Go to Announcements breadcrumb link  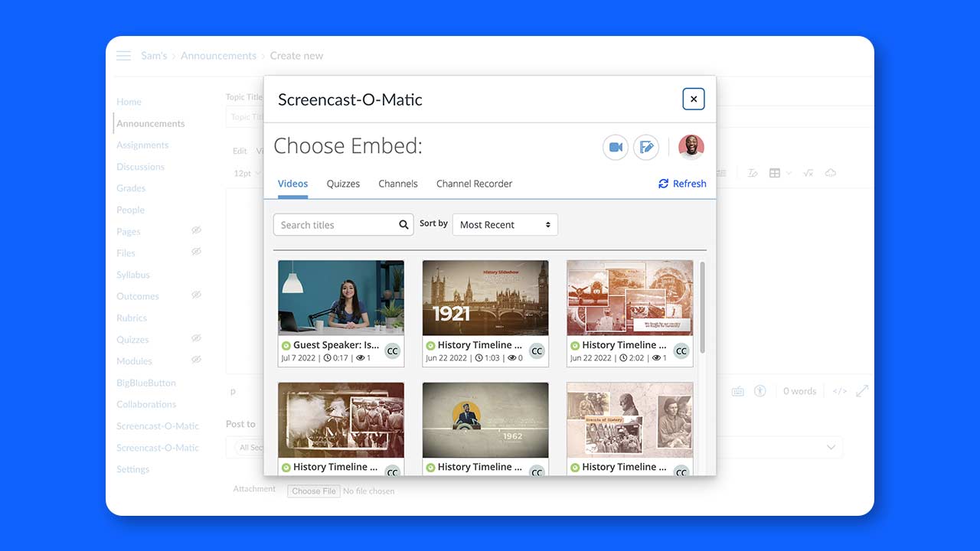pos(218,56)
